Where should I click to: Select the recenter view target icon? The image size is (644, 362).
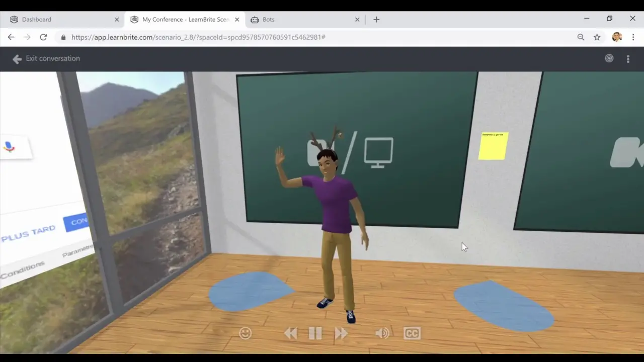[x=609, y=58]
